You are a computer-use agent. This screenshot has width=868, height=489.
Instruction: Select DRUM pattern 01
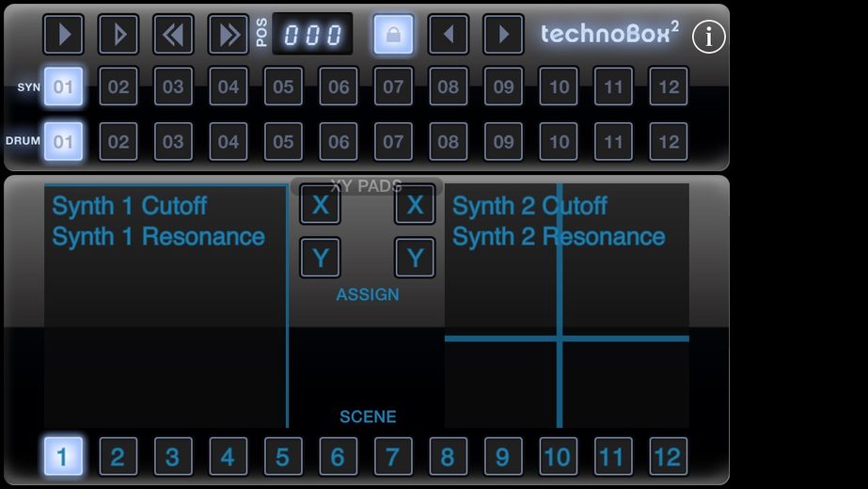pos(64,142)
